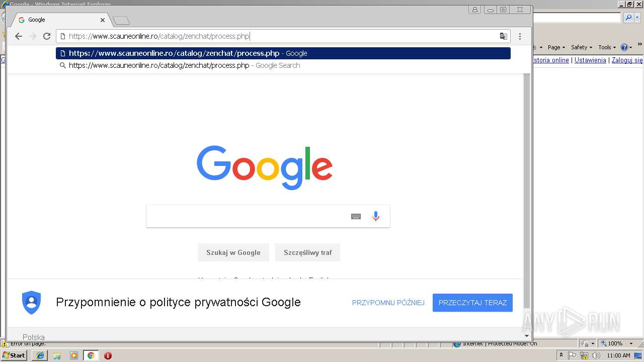Open the file explorer folder taskbar icon

click(x=57, y=355)
